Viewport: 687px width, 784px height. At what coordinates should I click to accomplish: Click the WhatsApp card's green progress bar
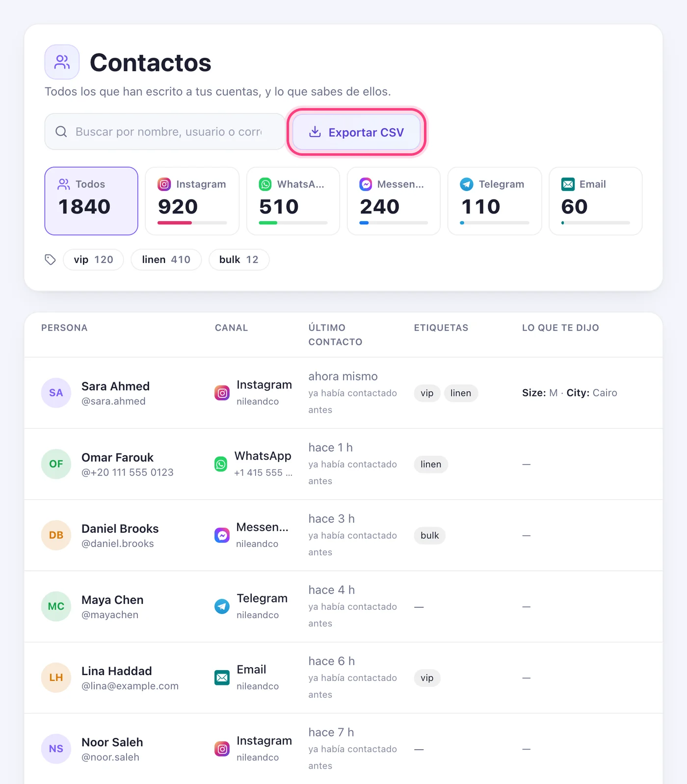(x=268, y=223)
